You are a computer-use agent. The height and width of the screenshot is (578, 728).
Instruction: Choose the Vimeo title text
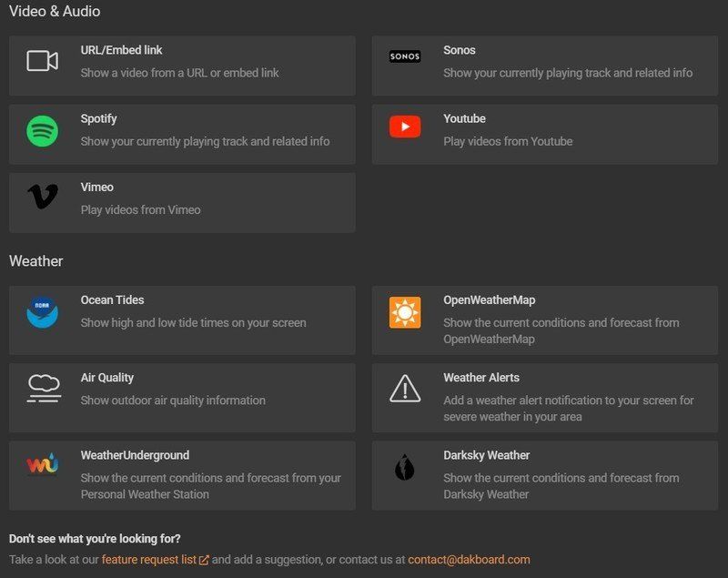click(x=97, y=188)
